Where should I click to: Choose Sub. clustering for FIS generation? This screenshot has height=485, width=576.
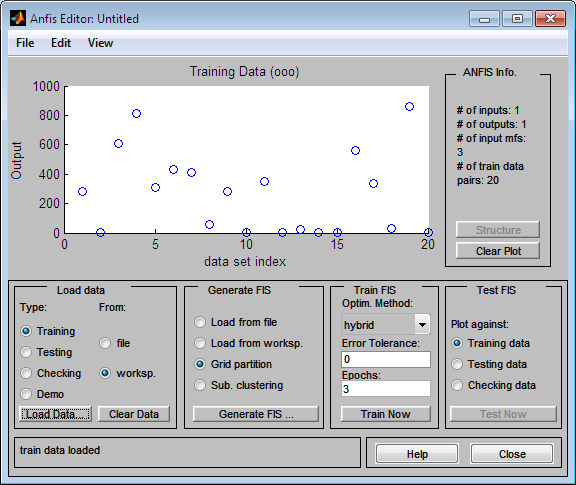point(200,385)
